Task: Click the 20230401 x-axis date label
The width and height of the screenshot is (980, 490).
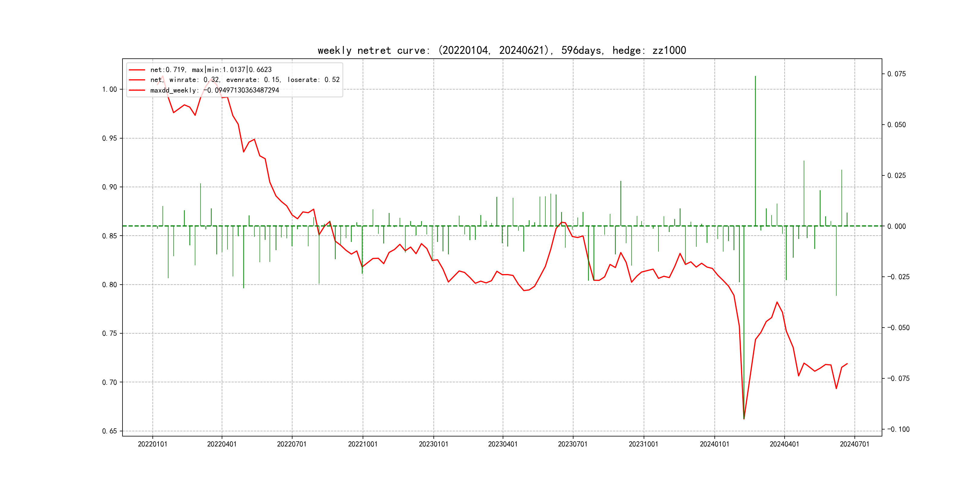Action: point(503,444)
